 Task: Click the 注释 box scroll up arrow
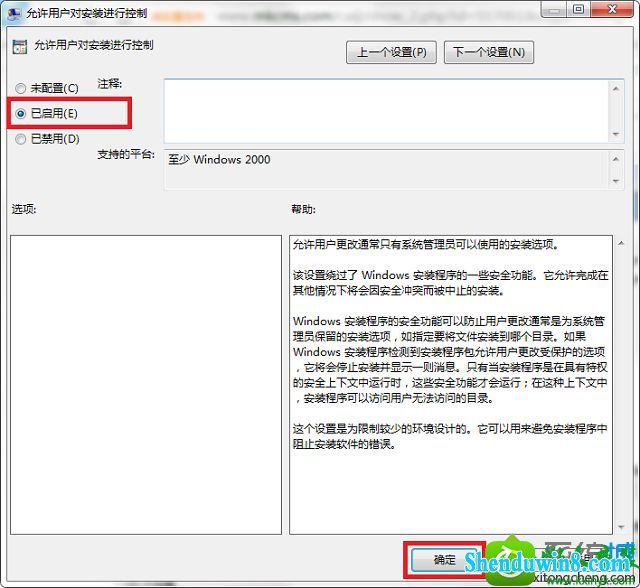click(x=616, y=89)
